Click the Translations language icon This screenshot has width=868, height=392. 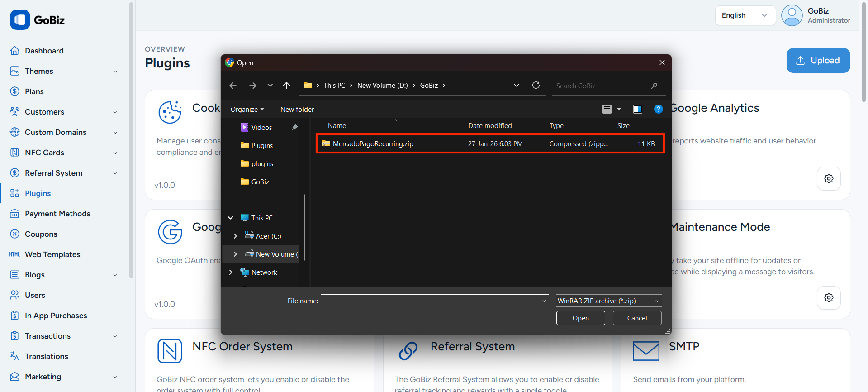pos(15,356)
